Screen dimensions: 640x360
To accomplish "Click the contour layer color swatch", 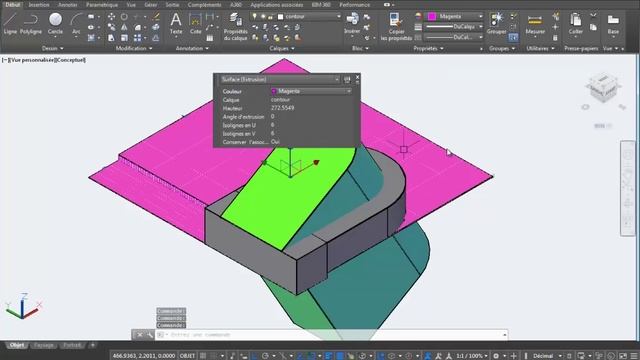I will pyautogui.click(x=280, y=17).
